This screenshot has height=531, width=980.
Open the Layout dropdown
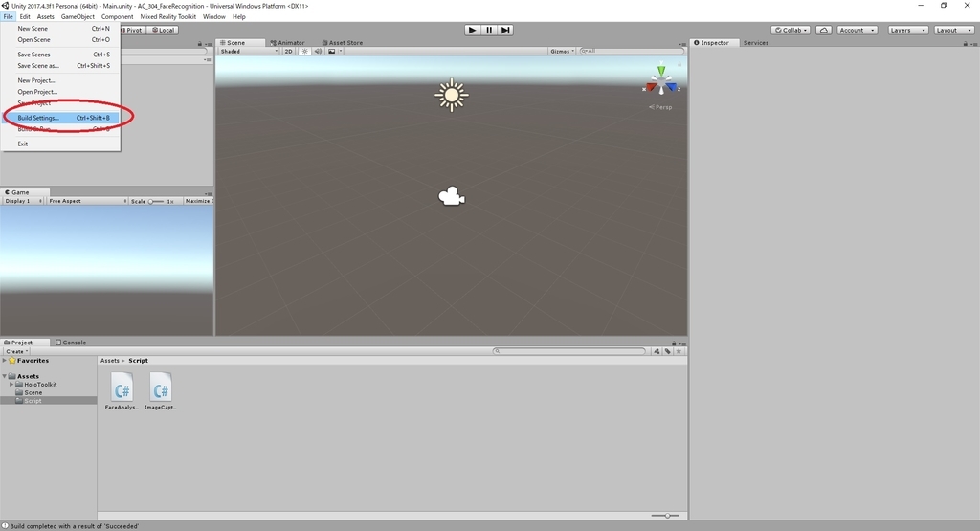point(954,30)
